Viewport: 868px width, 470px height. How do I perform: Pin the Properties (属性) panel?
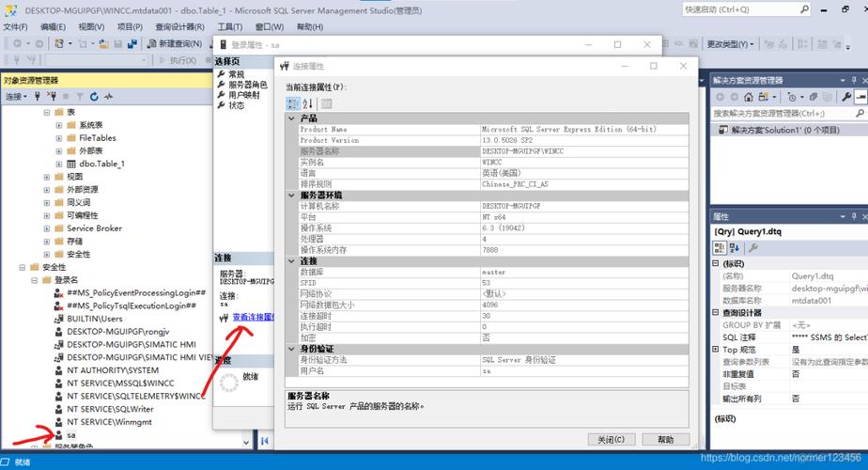[x=854, y=216]
